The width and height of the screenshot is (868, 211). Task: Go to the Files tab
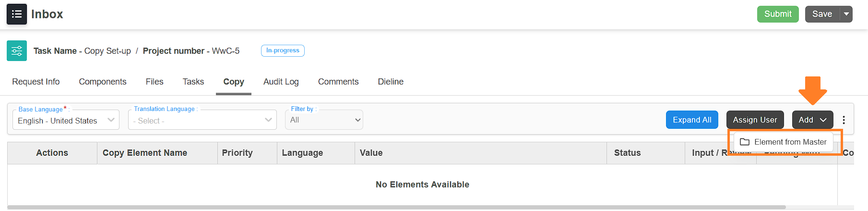pos(155,82)
